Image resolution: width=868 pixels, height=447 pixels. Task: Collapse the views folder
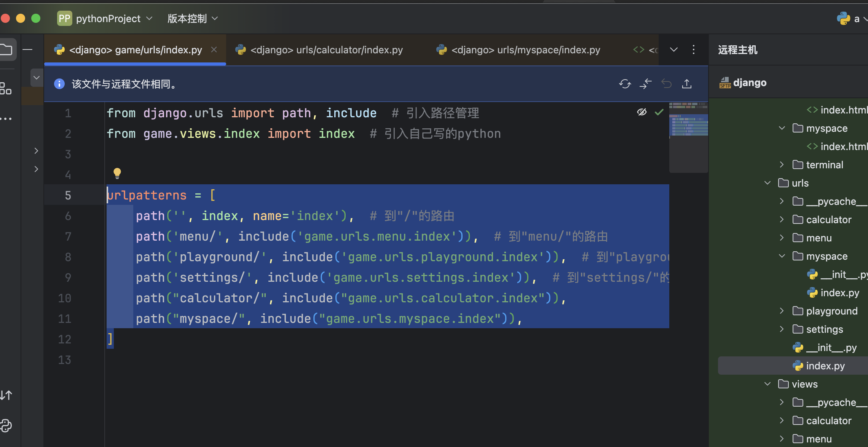[767, 384]
